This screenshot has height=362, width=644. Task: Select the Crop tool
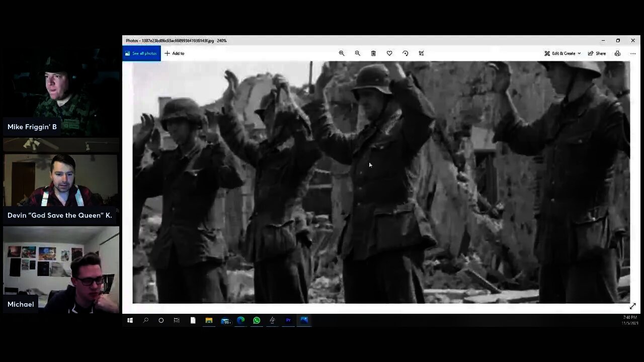(422, 53)
